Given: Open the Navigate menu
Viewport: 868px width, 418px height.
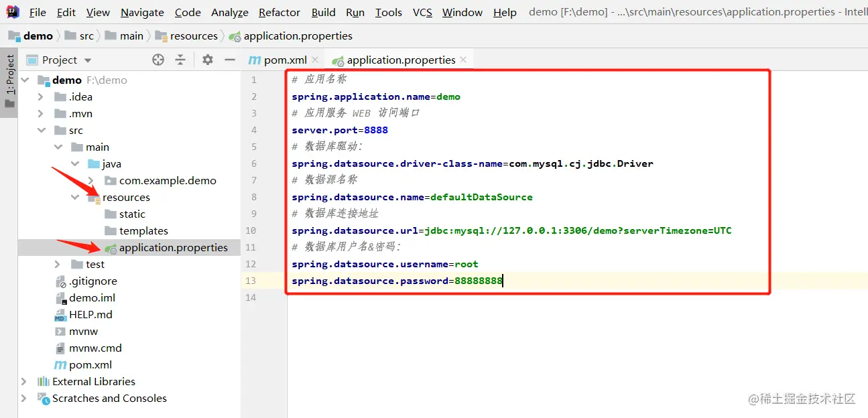Looking at the screenshot, I should (142, 12).
